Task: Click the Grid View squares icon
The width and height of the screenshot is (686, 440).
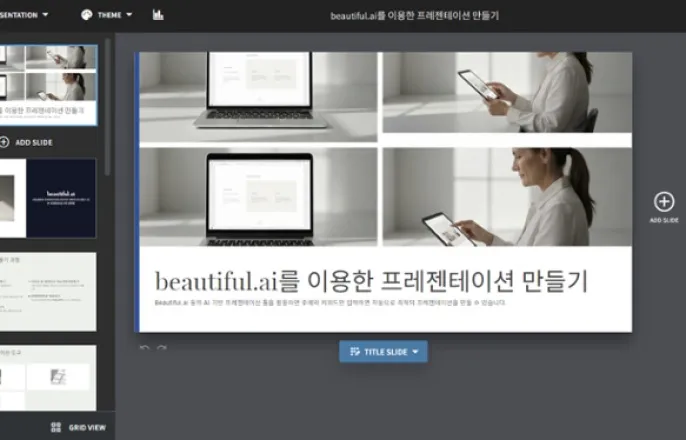Action: 56,427
